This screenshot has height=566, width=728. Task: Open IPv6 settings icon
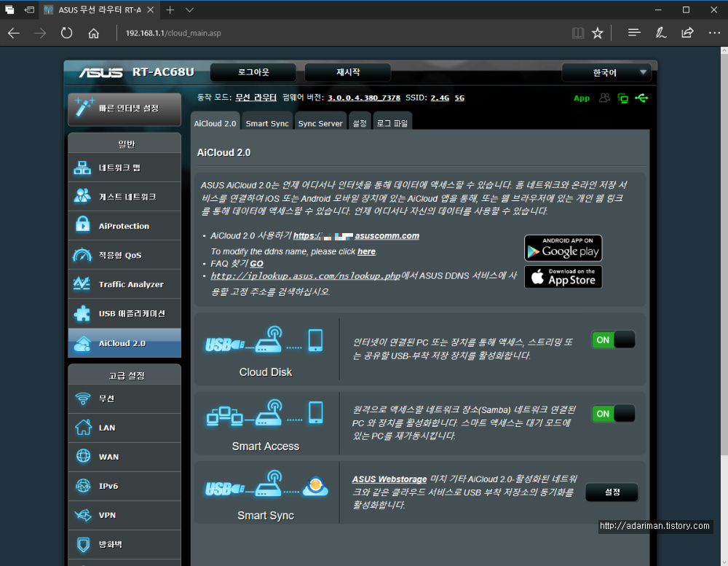coord(83,486)
